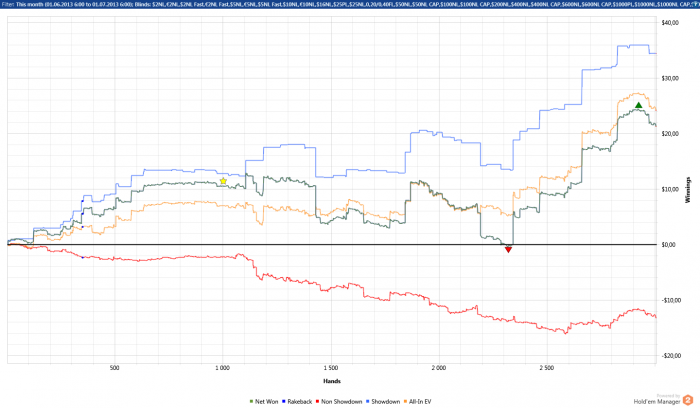Viewport: 700px width, 408px height.
Task: Click the 2 500 hands tick label
Action: [x=546, y=368]
